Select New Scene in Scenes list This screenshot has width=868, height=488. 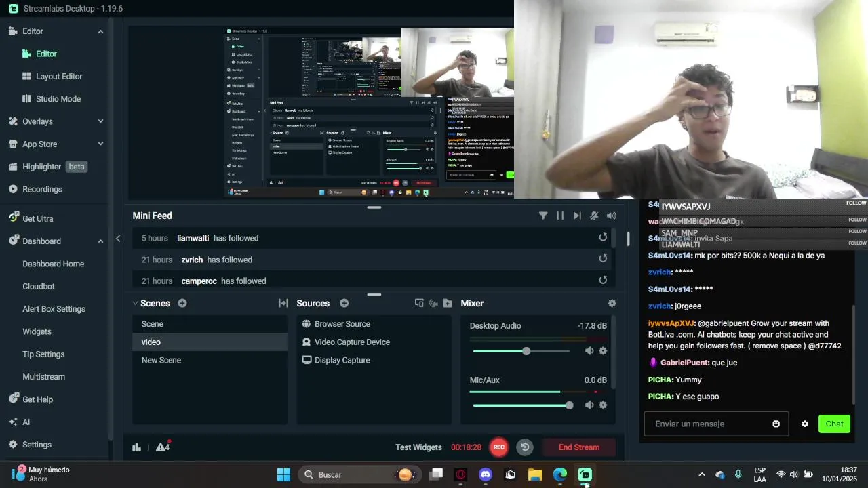210,360
